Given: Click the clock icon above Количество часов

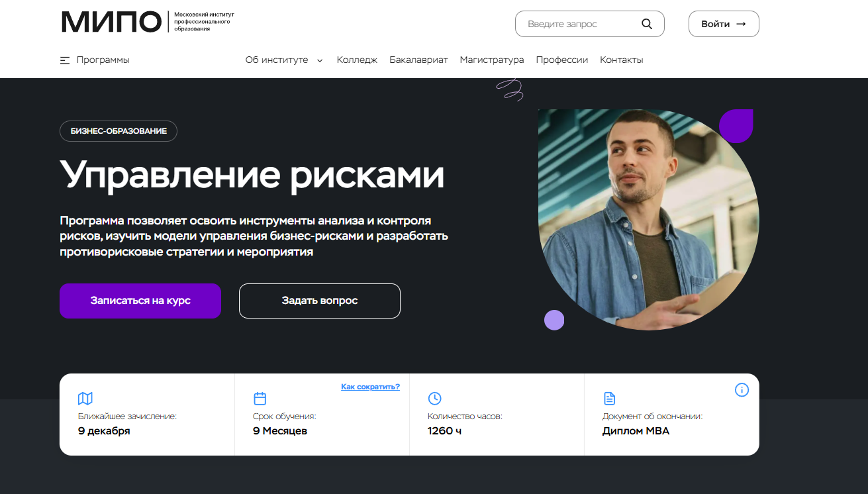Looking at the screenshot, I should click(x=434, y=399).
